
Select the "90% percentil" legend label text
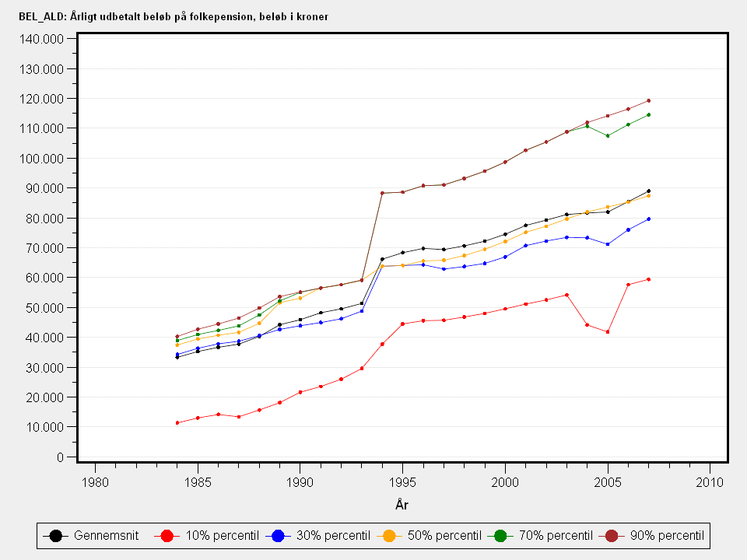(x=667, y=535)
